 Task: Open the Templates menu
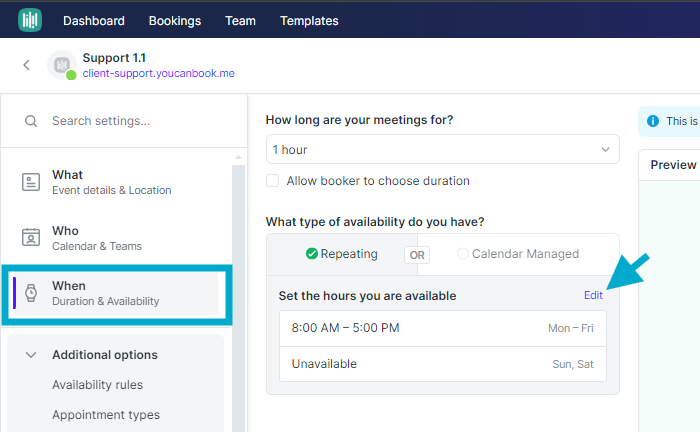click(x=309, y=21)
